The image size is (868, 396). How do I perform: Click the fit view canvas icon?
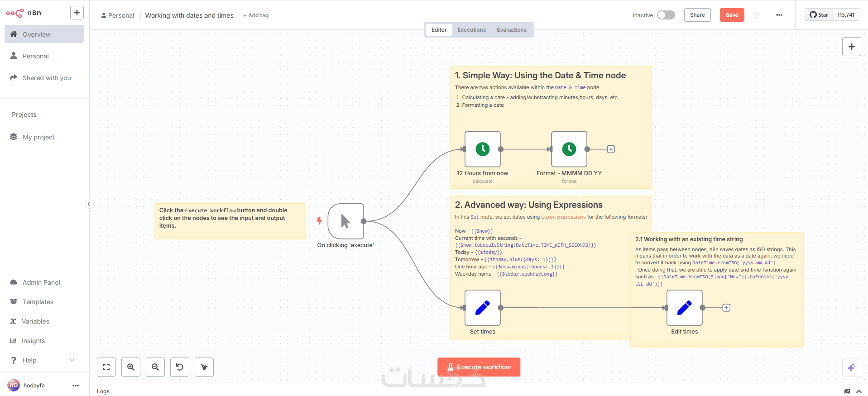(106, 367)
